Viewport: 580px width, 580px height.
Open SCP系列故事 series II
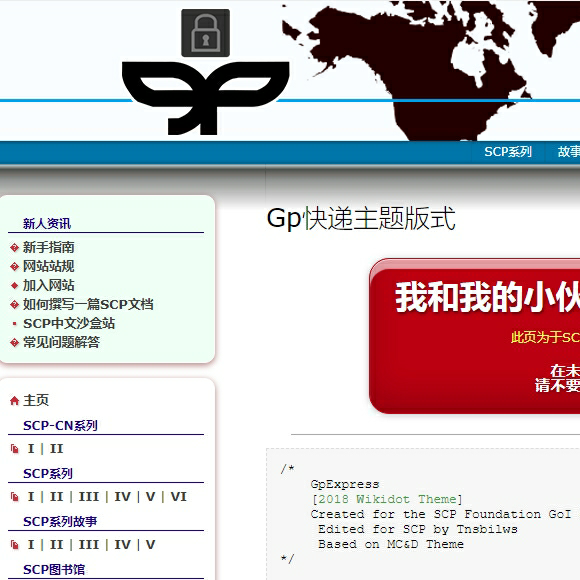[x=57, y=545]
